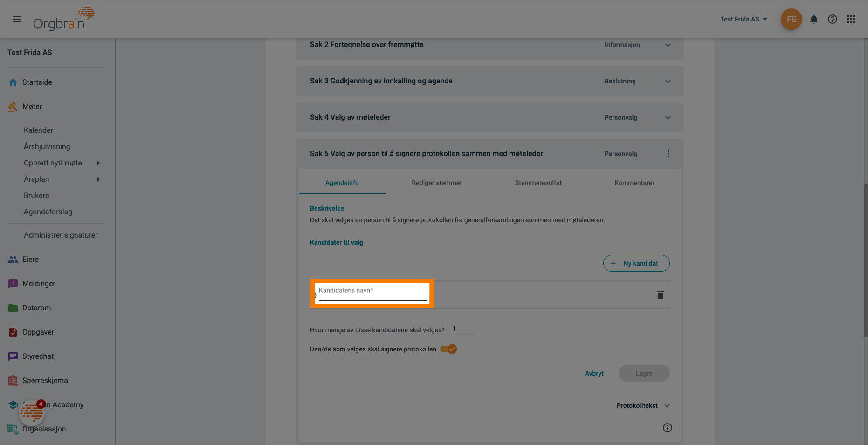The width and height of the screenshot is (868, 445).
Task: Click the Orgbrain logo
Action: pyautogui.click(x=64, y=19)
